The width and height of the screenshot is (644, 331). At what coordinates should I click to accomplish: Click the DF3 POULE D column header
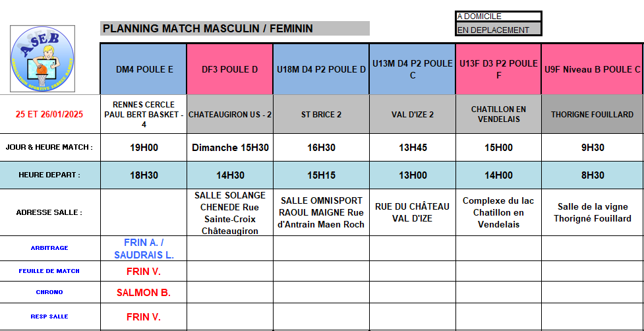click(229, 69)
